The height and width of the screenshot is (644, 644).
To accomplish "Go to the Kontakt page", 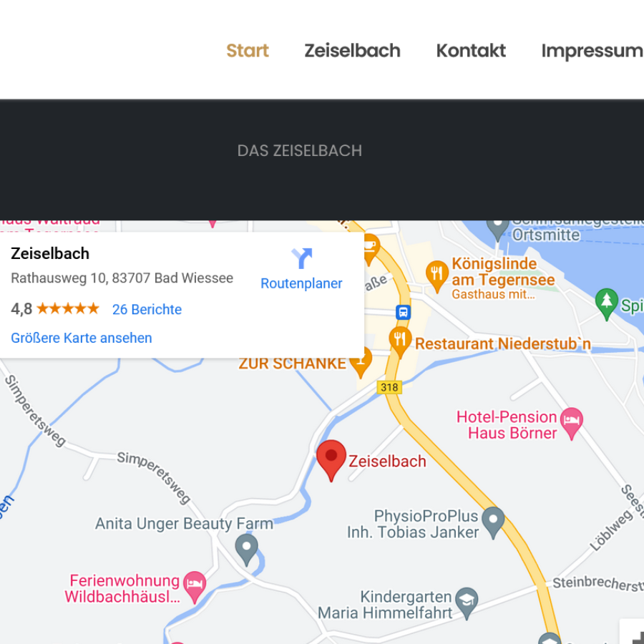I will [471, 51].
